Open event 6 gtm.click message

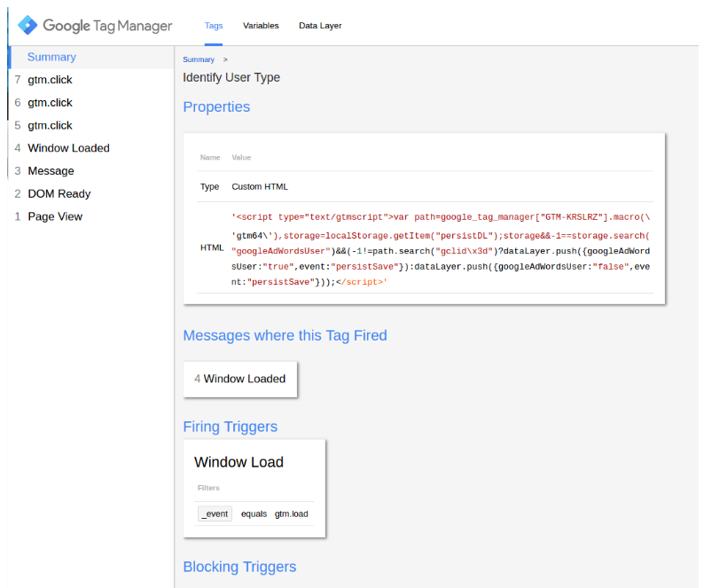50,103
